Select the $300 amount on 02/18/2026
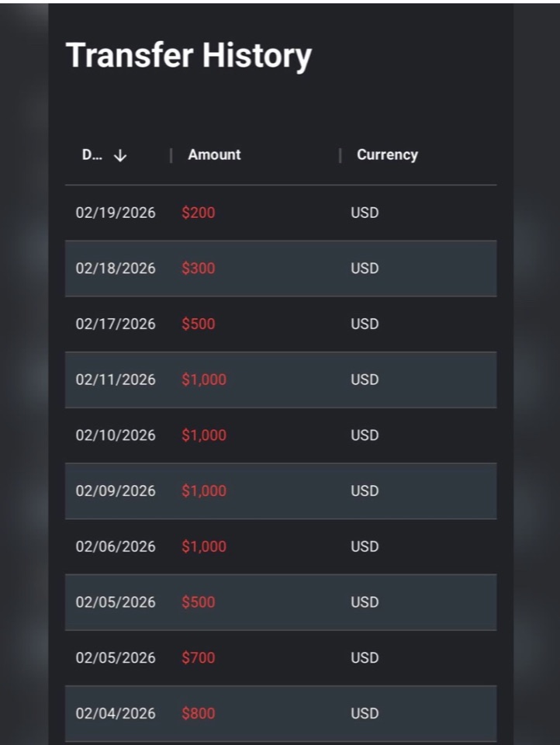This screenshot has width=560, height=745. 198,269
